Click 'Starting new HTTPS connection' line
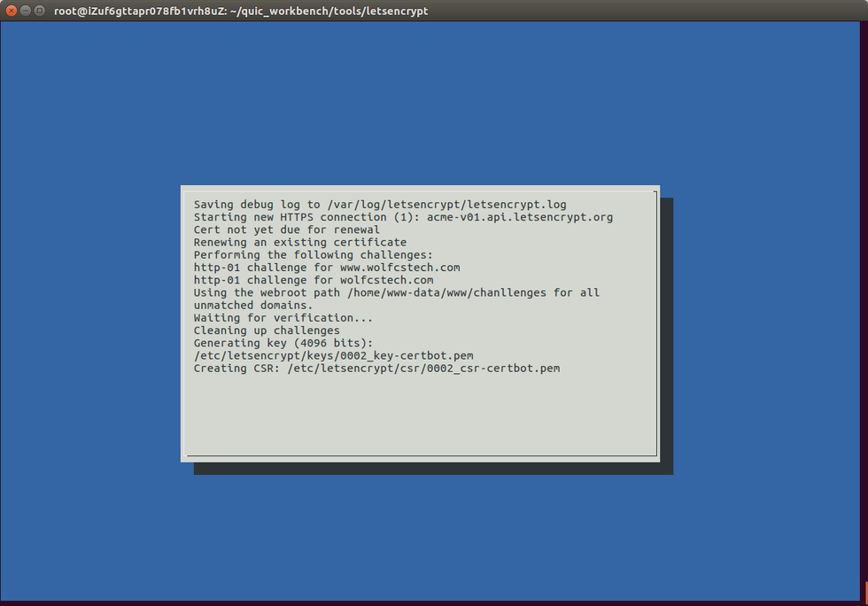Viewport: 868px width, 606px height. pyautogui.click(x=403, y=217)
